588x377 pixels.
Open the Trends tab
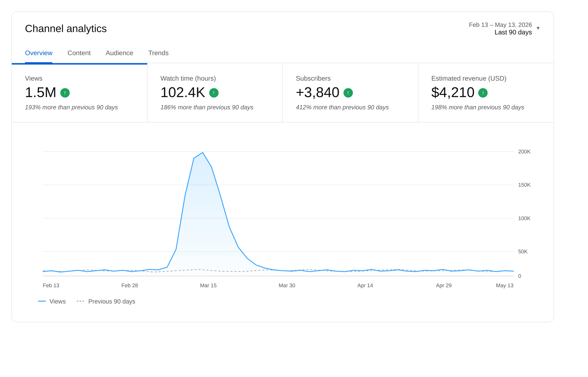tap(158, 53)
